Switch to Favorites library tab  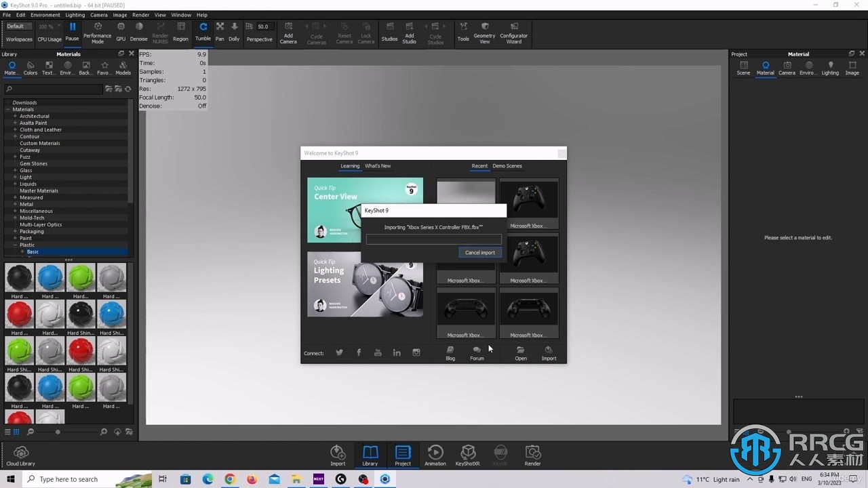click(x=104, y=68)
